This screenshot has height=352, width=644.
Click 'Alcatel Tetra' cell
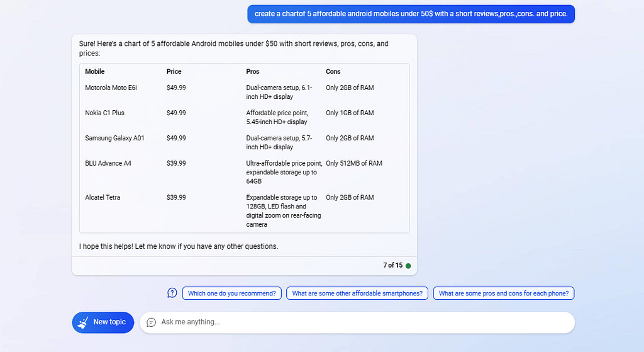coord(103,197)
